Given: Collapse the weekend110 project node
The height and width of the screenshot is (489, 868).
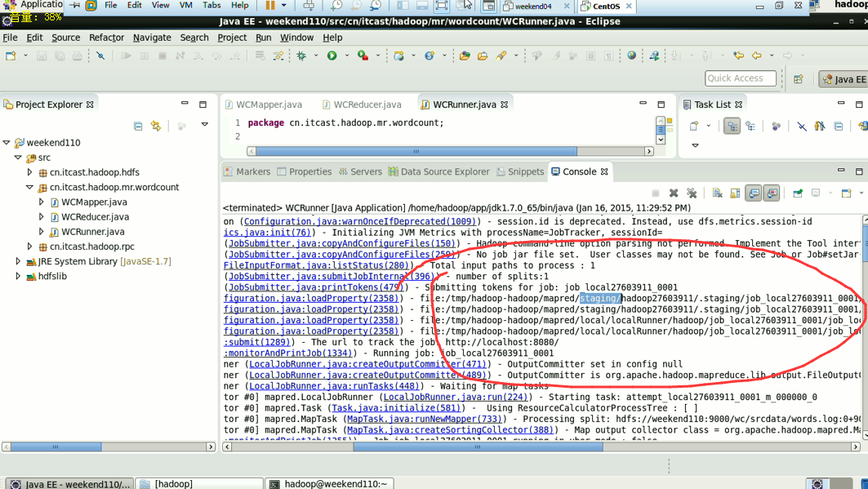Looking at the screenshot, I should [7, 143].
